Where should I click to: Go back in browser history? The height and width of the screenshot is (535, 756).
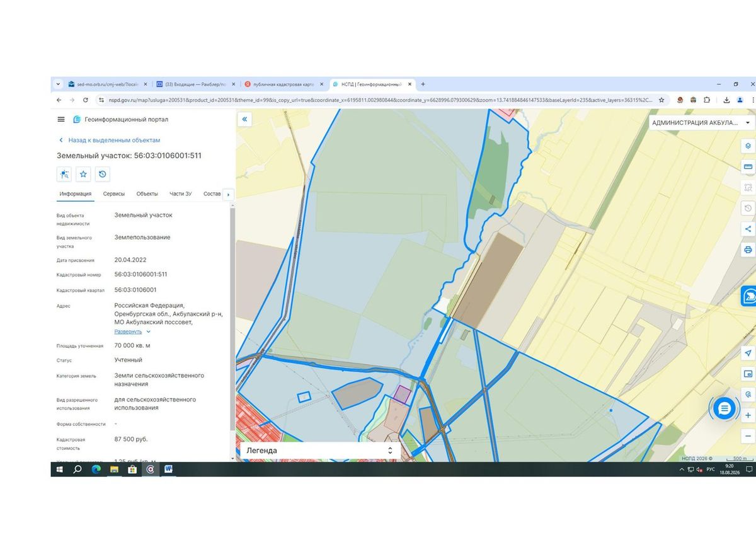[x=59, y=100]
